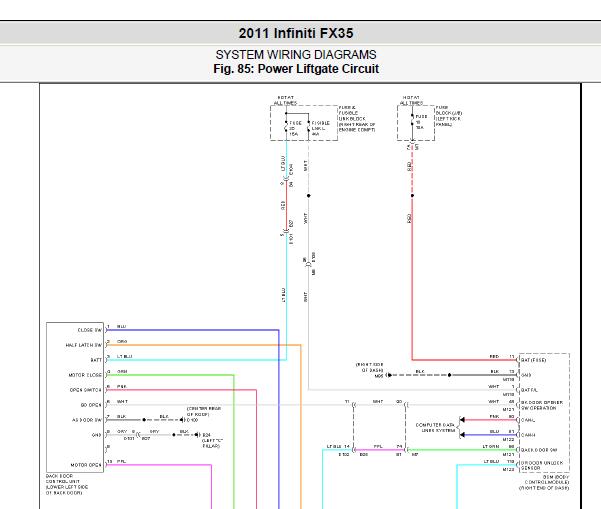Click the "(LEFT "C" PILLAR)" ground note
The image size is (601, 509).
pos(212,443)
